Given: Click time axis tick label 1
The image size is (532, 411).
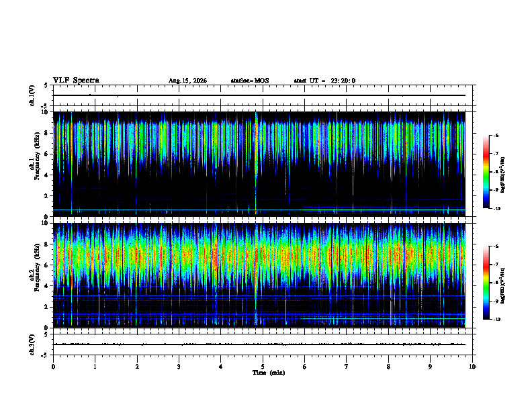Looking at the screenshot, I should tap(95, 367).
